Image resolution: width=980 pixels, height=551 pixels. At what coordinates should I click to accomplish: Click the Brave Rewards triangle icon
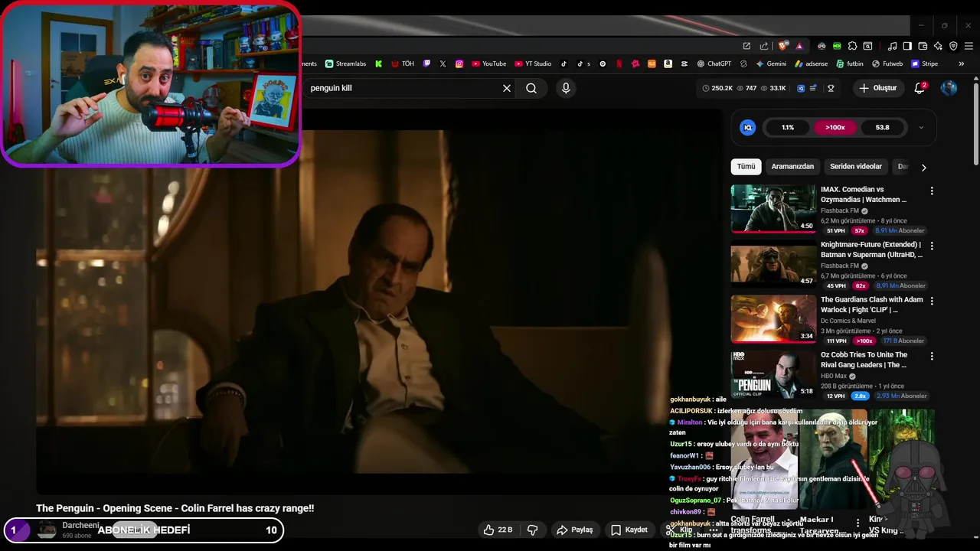(799, 46)
